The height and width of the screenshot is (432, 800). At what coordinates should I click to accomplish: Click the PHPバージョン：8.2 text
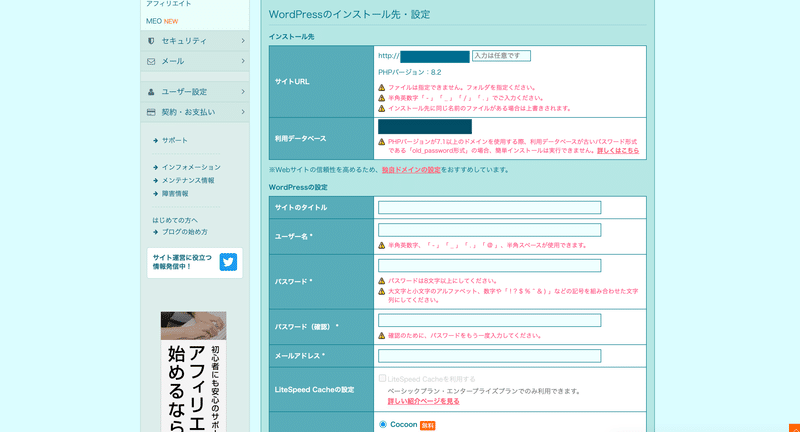[x=410, y=72]
